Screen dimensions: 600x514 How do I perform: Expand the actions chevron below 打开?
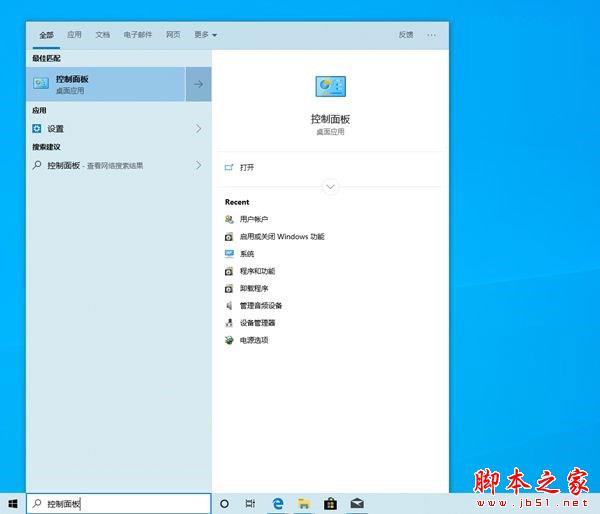[330, 187]
